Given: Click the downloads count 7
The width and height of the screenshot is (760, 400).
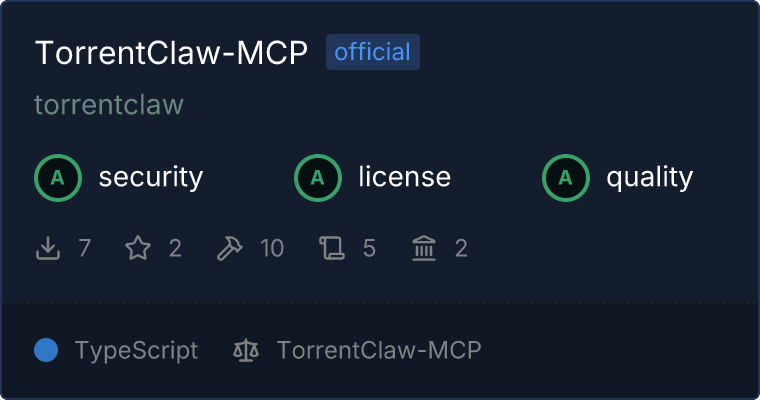Looking at the screenshot, I should pyautogui.click(x=85, y=248).
